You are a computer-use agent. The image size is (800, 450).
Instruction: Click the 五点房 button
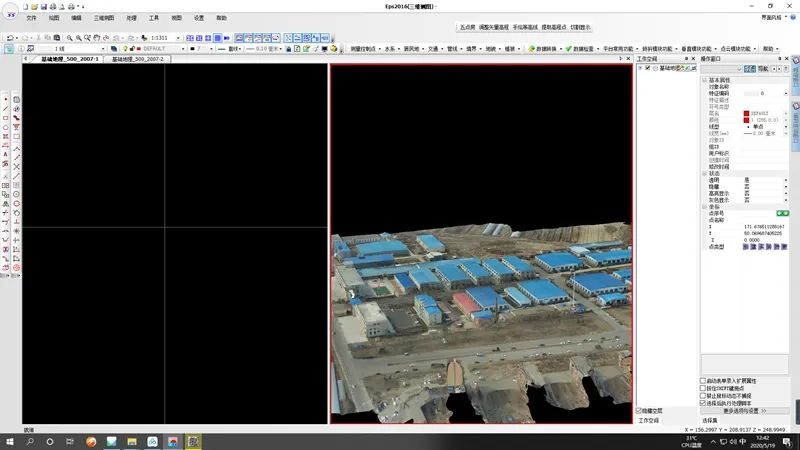[x=465, y=26]
